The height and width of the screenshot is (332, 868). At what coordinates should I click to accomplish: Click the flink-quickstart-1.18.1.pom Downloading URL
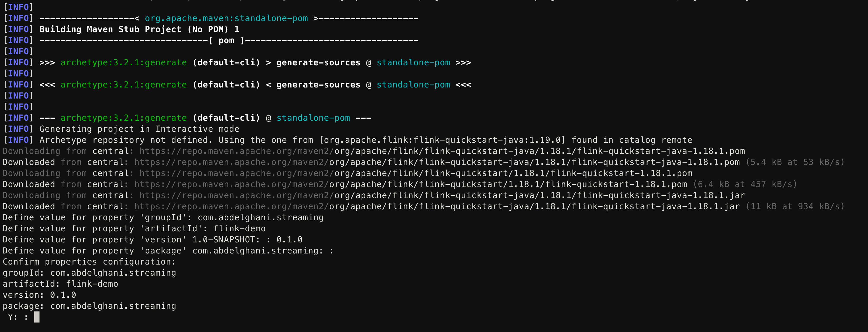(x=416, y=173)
